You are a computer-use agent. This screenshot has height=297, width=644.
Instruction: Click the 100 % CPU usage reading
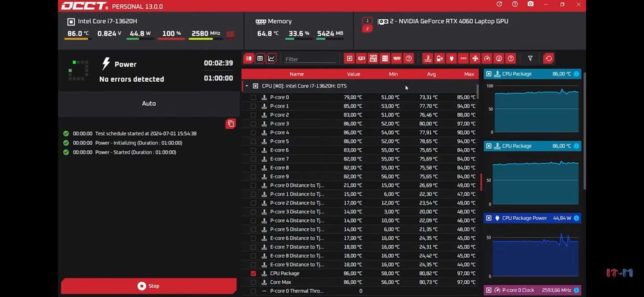[x=172, y=34]
